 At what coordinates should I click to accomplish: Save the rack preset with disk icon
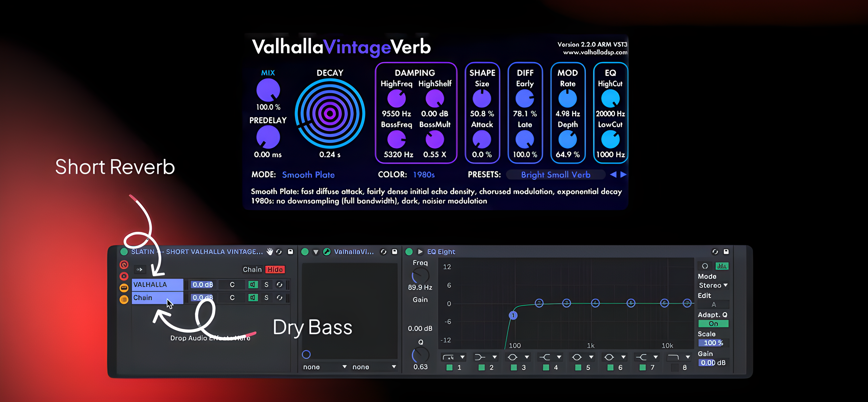click(x=291, y=252)
